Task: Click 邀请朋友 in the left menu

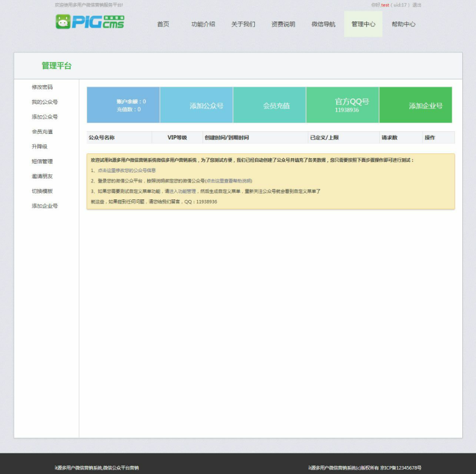Action: coord(42,176)
